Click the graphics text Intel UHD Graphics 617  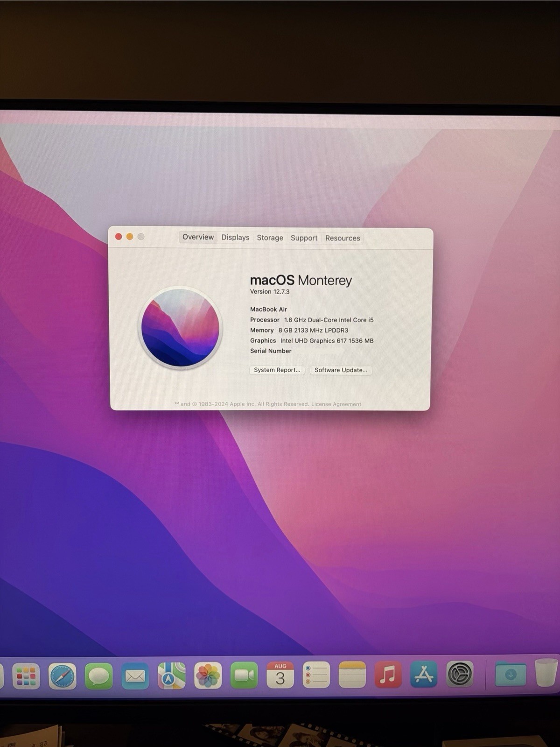coord(313,341)
